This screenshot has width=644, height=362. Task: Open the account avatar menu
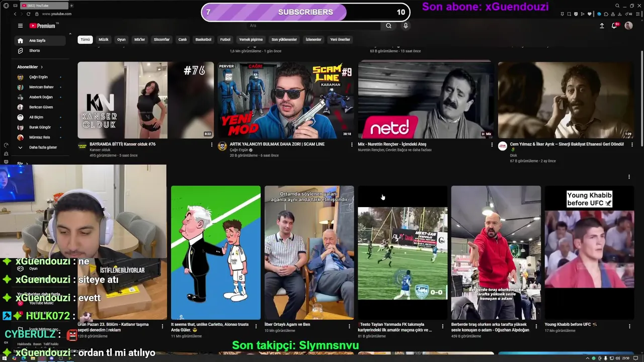click(628, 26)
